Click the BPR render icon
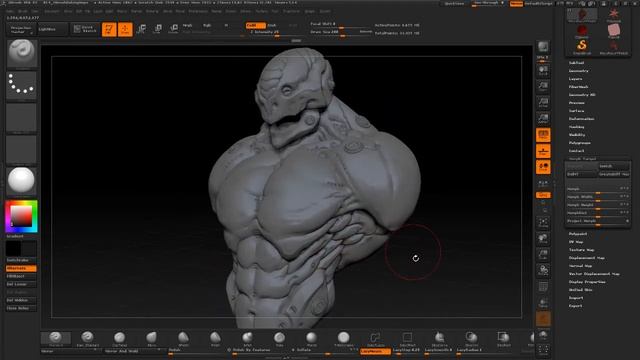Image resolution: width=640 pixels, height=360 pixels. [x=543, y=47]
